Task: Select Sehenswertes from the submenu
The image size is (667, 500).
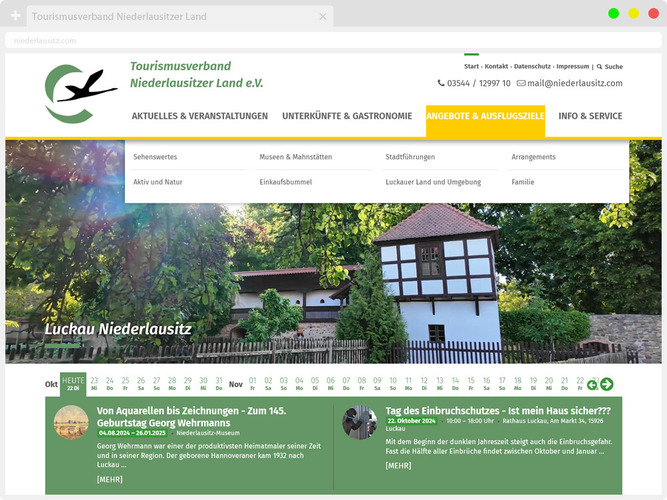Action: click(155, 157)
